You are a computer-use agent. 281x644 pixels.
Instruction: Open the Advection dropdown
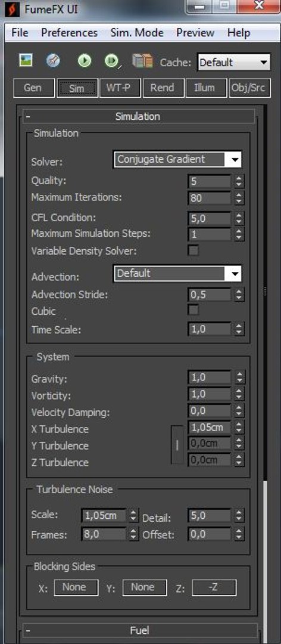pos(177,274)
